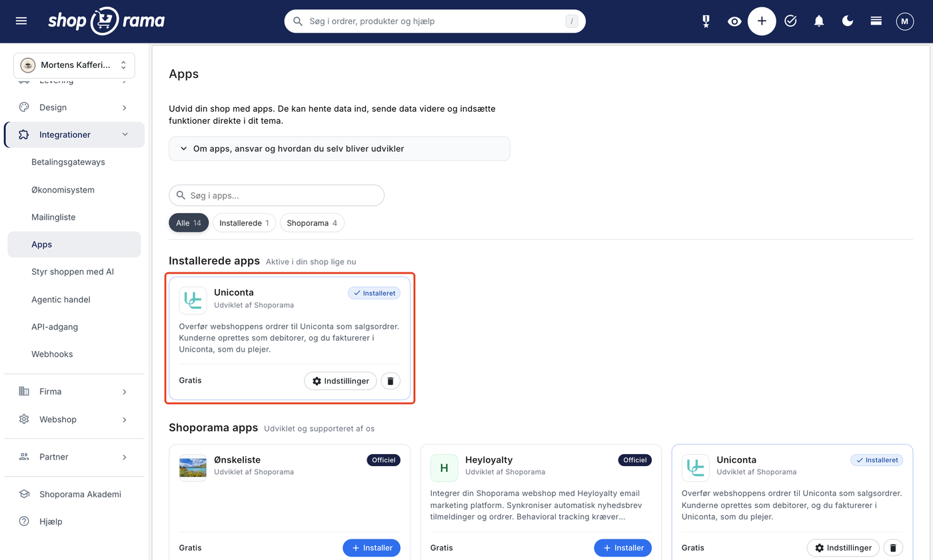
Task: Select the Installerede 1 filter tab
Action: point(244,223)
